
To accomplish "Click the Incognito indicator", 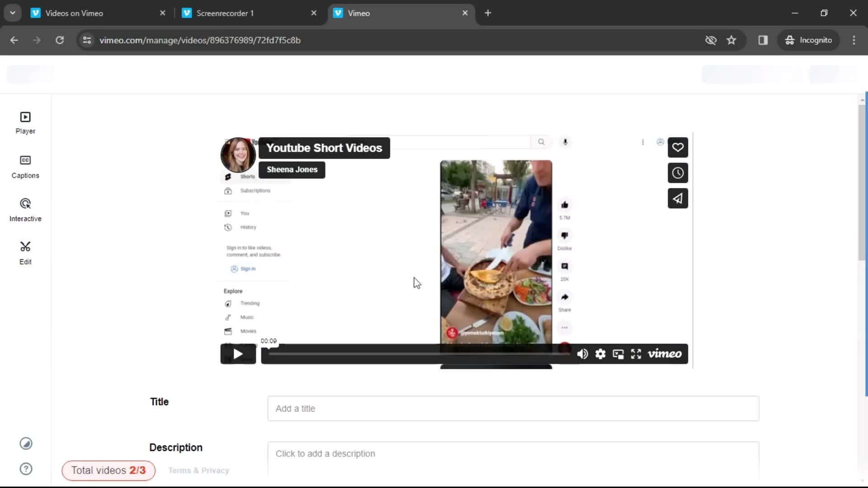I will pos(808,40).
